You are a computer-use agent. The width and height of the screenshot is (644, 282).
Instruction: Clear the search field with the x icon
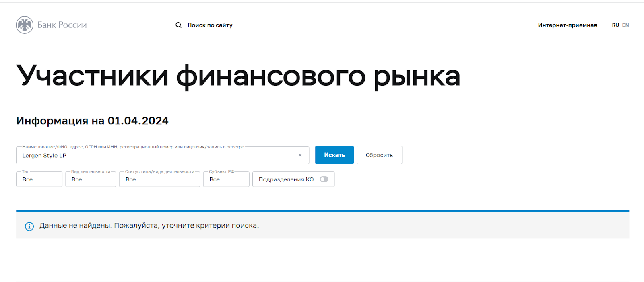point(300,155)
